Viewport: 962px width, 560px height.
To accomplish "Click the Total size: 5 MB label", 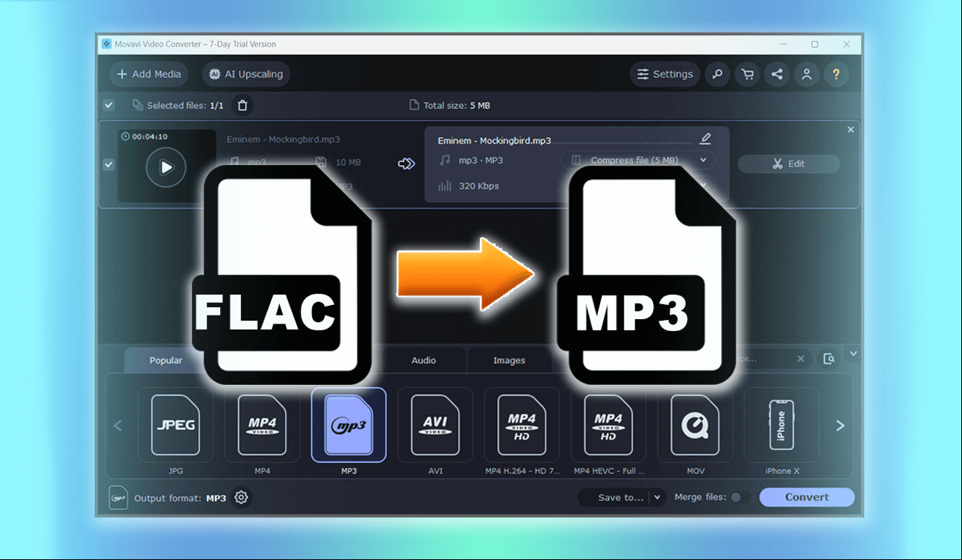I will pos(456,105).
